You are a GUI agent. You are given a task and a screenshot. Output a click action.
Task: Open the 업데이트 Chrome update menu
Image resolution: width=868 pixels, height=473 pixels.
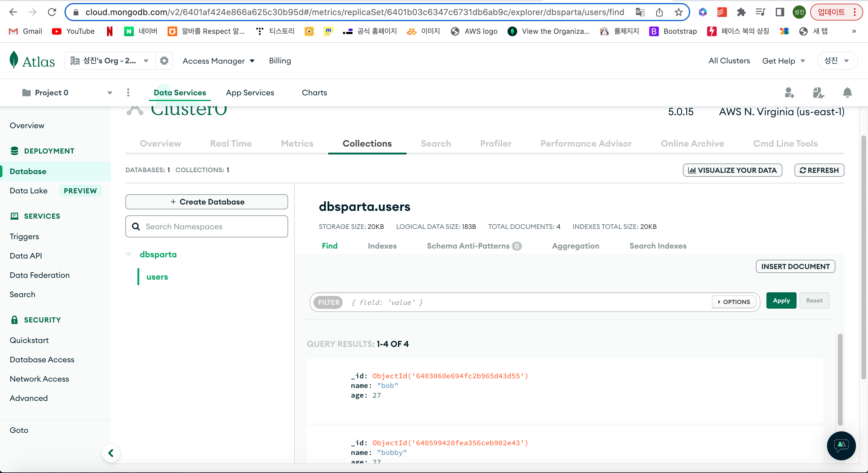(836, 12)
